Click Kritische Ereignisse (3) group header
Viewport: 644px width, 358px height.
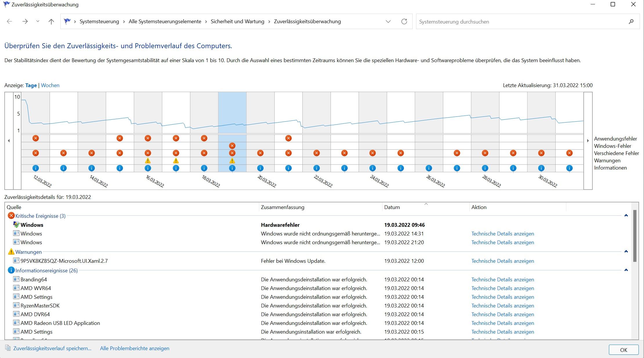(40, 216)
